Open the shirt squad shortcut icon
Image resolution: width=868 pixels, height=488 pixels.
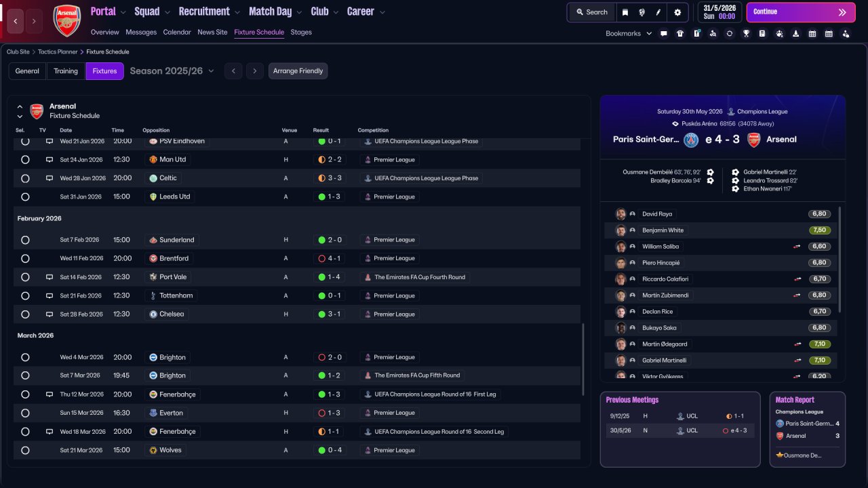click(x=680, y=33)
